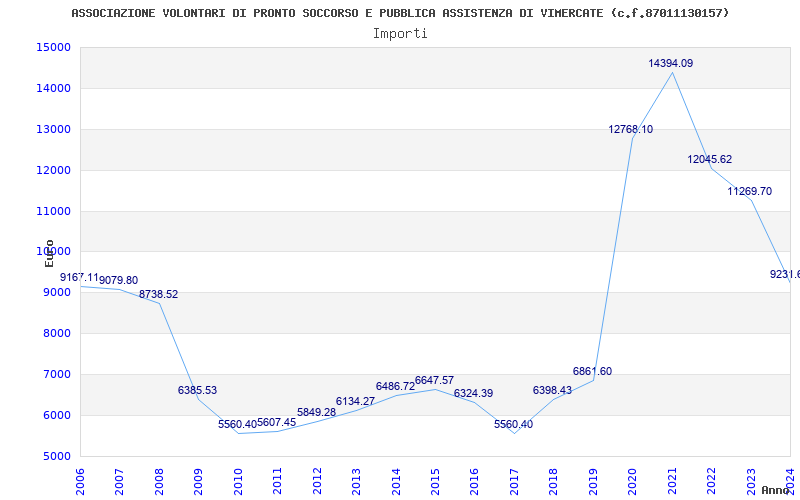Click the data label 5607.45
The width and height of the screenshot is (800, 500).
click(277, 422)
